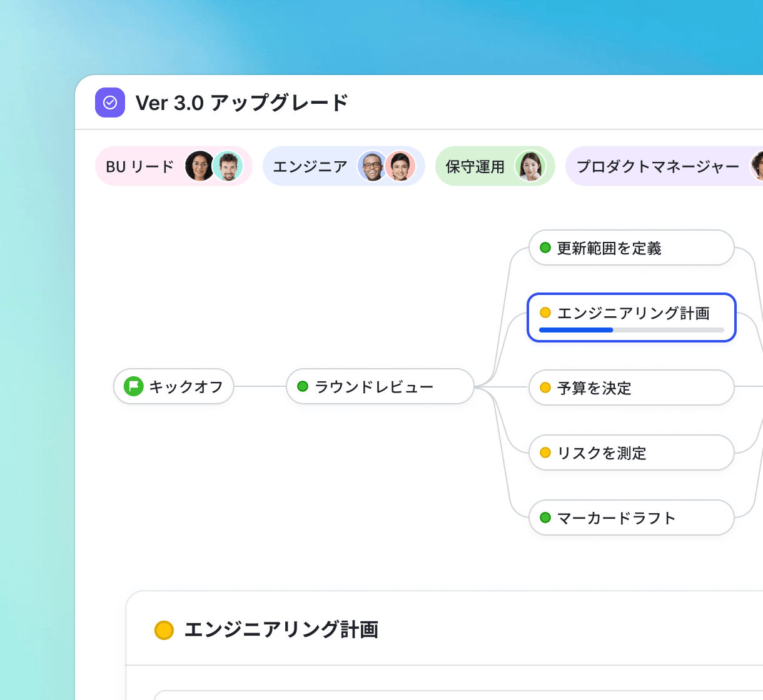The width and height of the screenshot is (763, 700).
Task: Toggle the 保守運用 role filter
Action: (495, 166)
